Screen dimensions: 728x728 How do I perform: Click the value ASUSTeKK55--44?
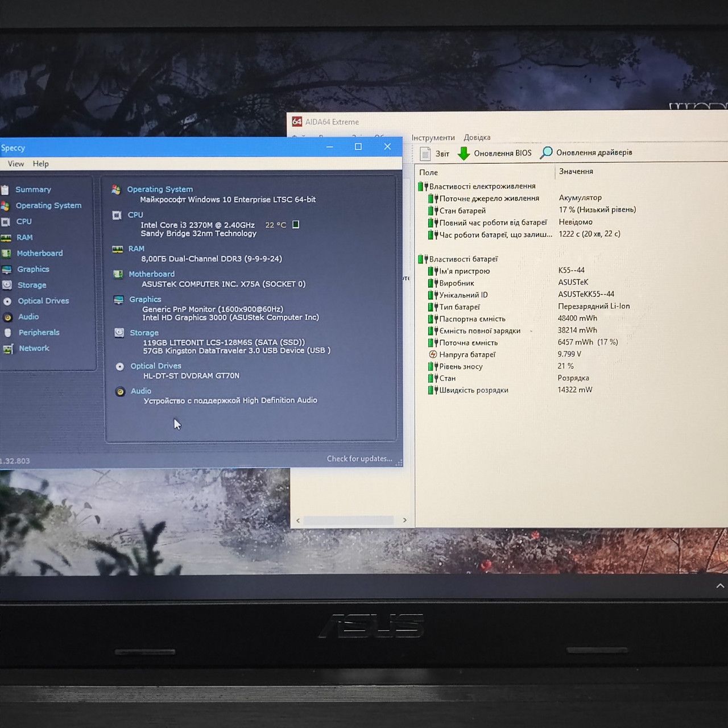click(x=586, y=294)
